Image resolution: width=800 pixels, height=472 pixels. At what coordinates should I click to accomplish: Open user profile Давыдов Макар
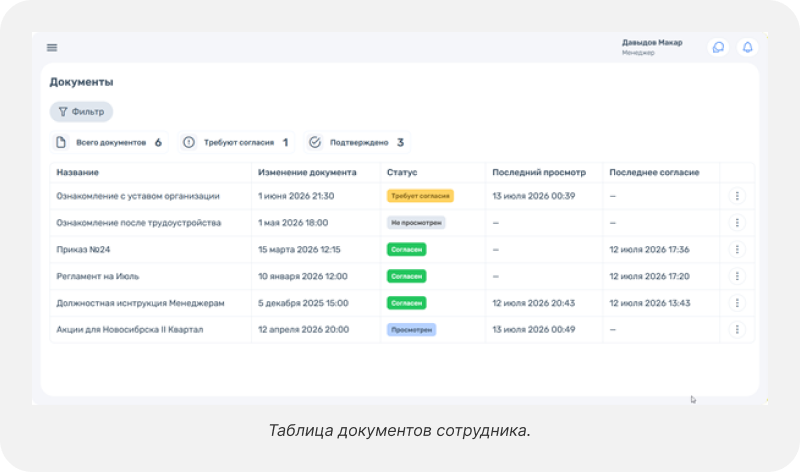coord(652,47)
